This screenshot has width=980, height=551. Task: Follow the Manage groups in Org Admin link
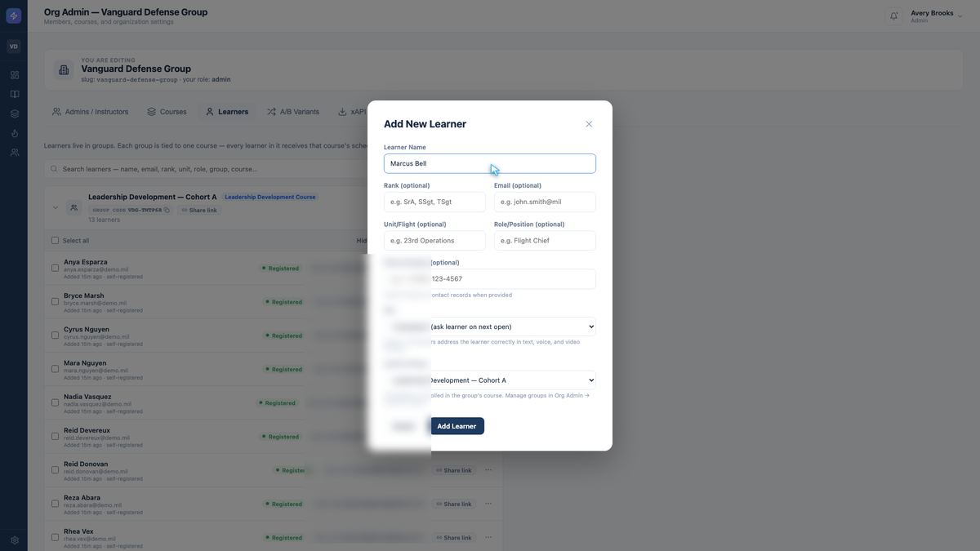(x=546, y=396)
